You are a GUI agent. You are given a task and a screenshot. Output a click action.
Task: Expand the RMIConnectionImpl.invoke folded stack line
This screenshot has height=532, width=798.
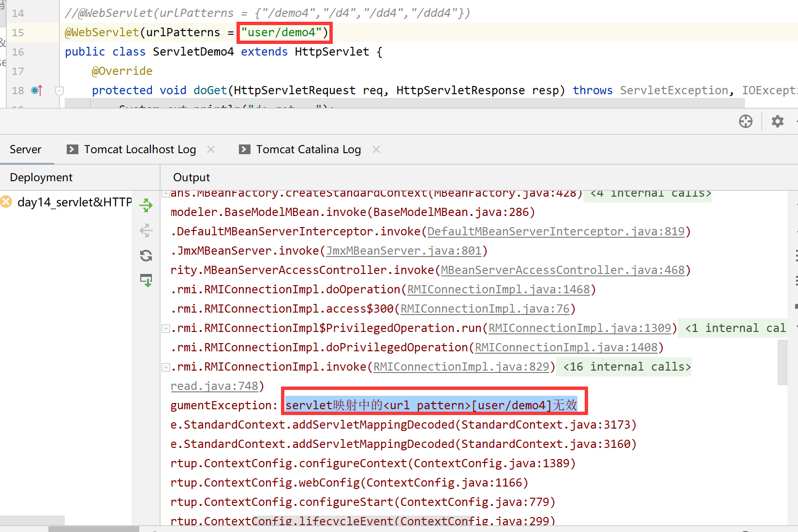166,367
